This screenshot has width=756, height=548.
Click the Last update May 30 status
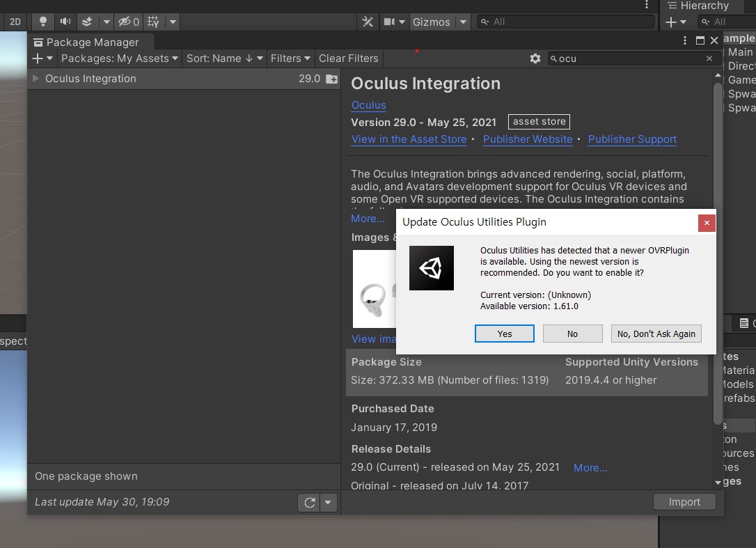[x=102, y=502]
